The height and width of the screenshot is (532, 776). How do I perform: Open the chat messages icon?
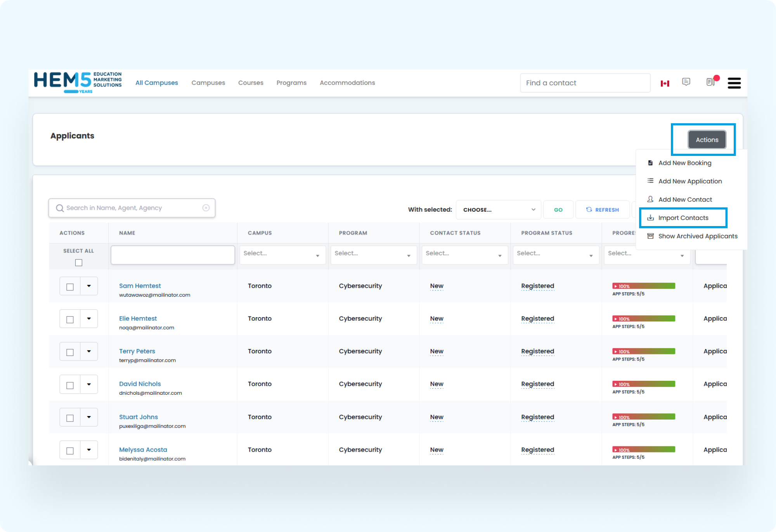(x=686, y=82)
